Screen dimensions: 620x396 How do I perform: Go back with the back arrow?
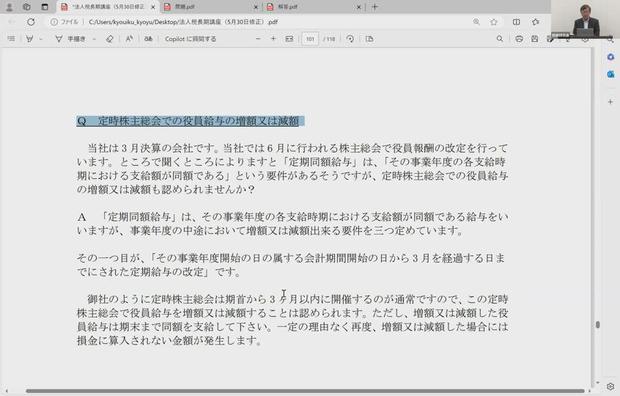[x=12, y=22]
